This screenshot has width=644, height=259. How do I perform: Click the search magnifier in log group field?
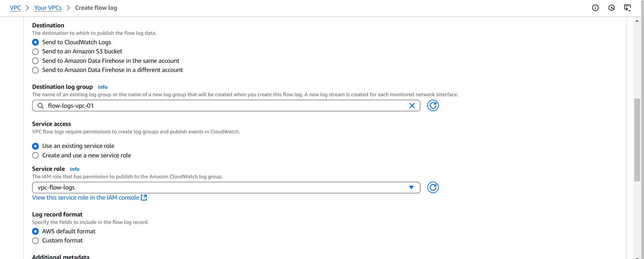click(41, 106)
